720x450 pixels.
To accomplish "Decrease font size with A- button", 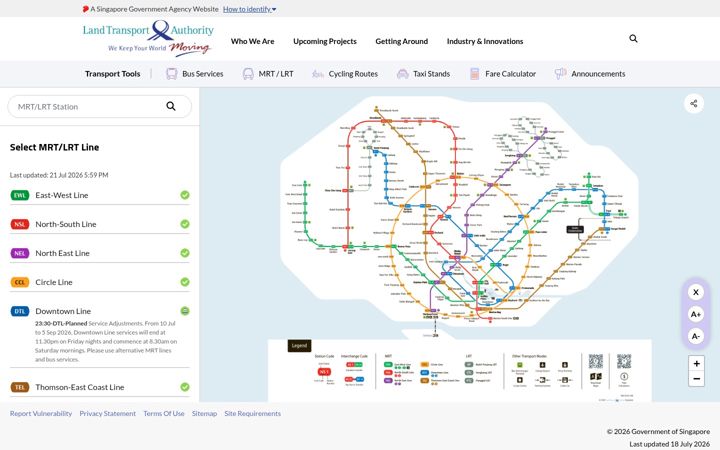I will click(696, 336).
